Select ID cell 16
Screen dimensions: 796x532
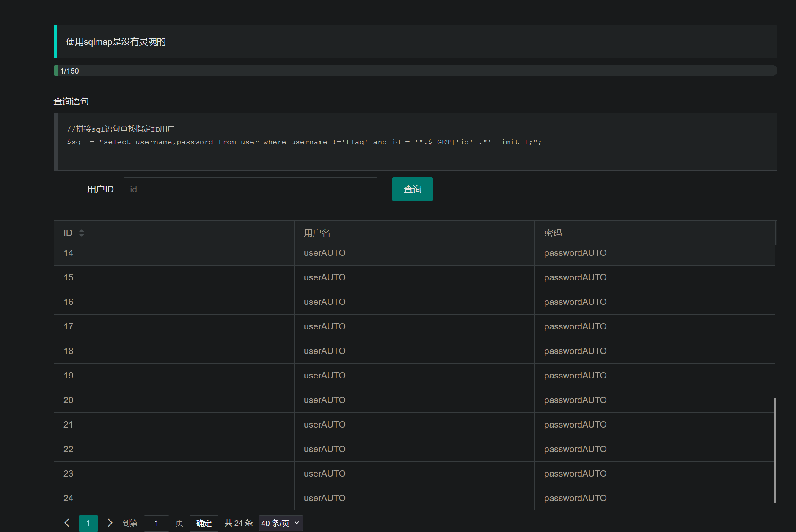(x=174, y=302)
